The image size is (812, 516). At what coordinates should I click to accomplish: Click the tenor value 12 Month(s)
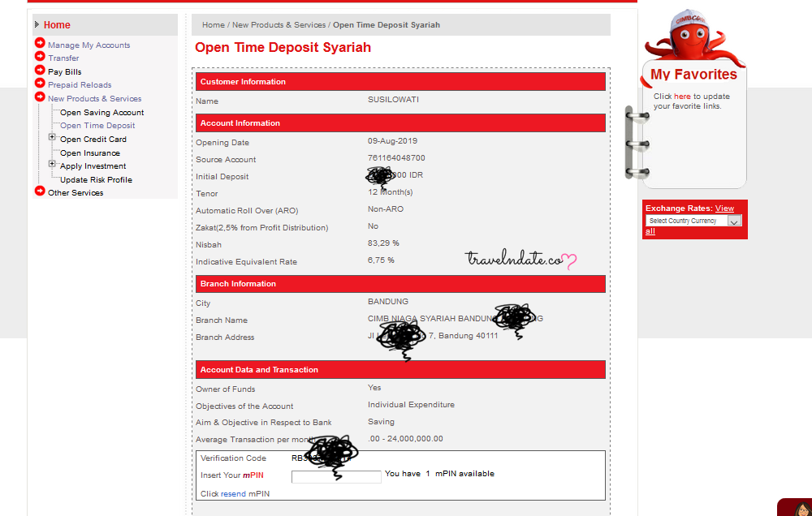[x=390, y=192]
